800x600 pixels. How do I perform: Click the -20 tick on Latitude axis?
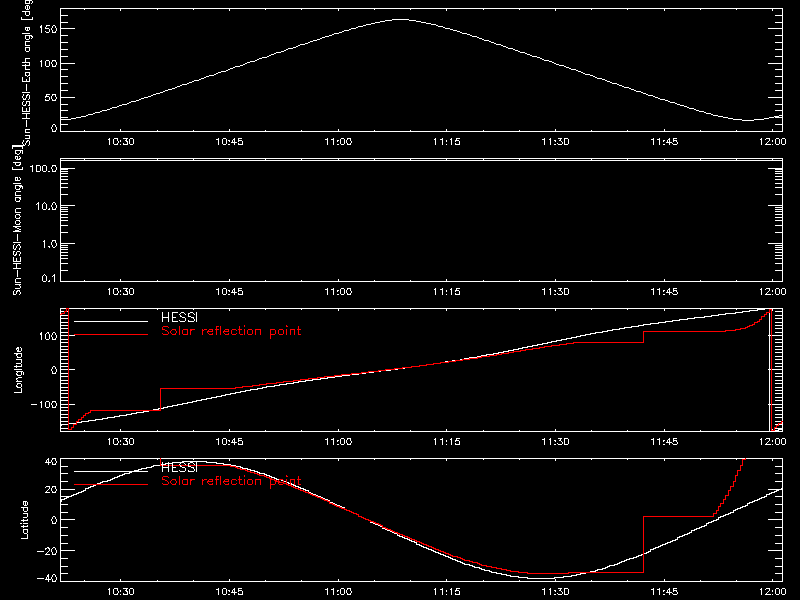[47, 551]
